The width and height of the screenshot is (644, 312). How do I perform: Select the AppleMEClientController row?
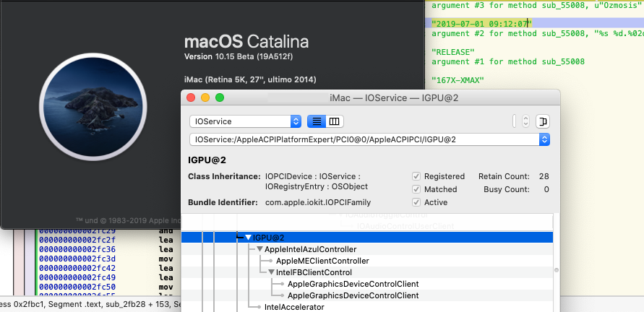(x=367, y=261)
